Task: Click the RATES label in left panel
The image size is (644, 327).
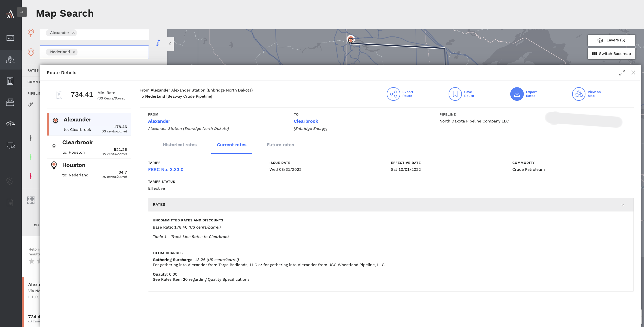Action: click(x=33, y=70)
